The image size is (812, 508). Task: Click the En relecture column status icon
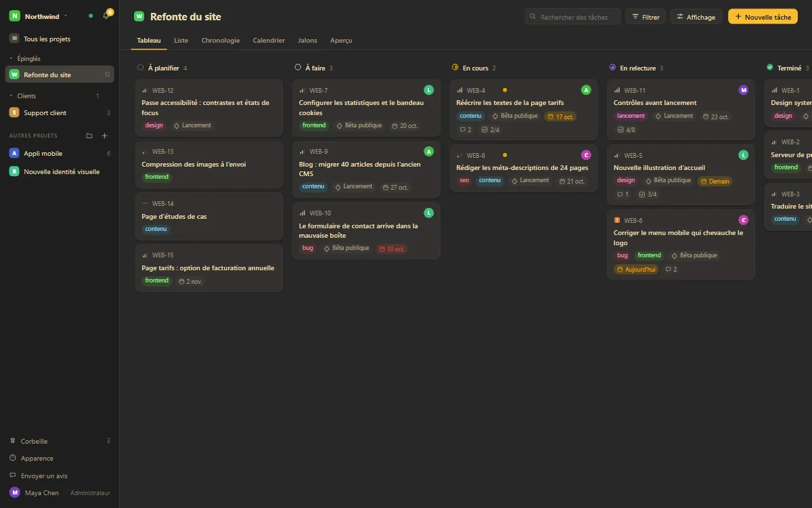point(612,68)
